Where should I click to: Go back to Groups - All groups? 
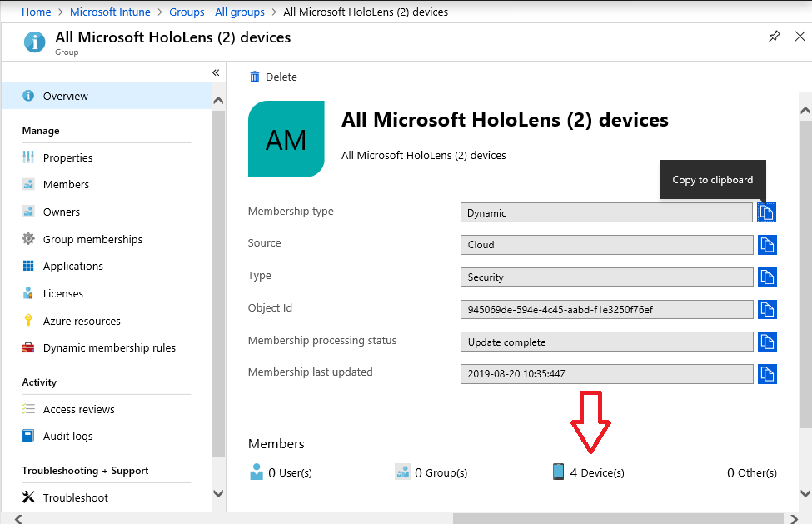point(217,12)
